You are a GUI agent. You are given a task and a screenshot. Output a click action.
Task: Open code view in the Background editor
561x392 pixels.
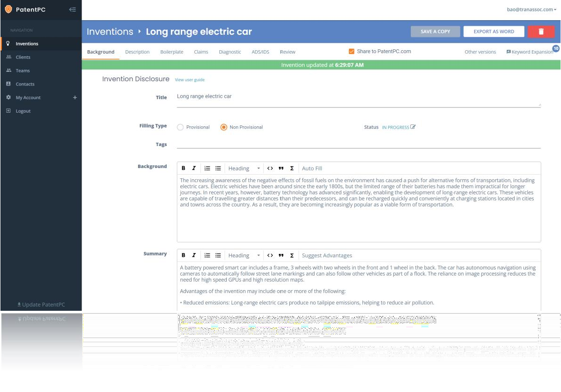tap(270, 168)
